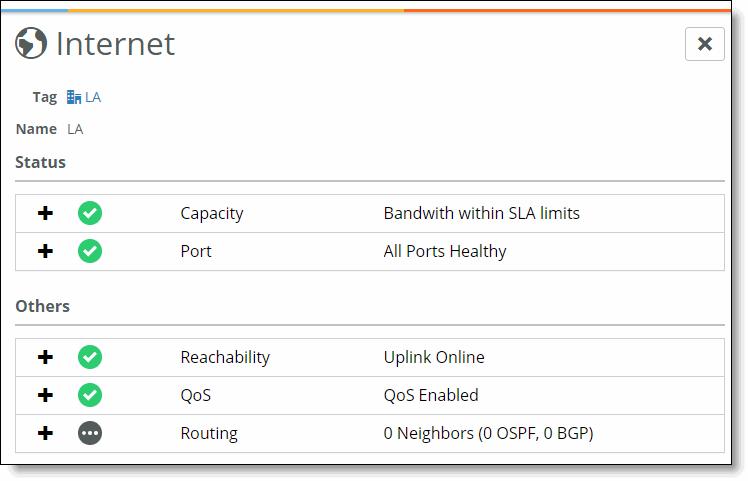Click the LA site building icon
Screen dimensions: 748x481
click(74, 97)
